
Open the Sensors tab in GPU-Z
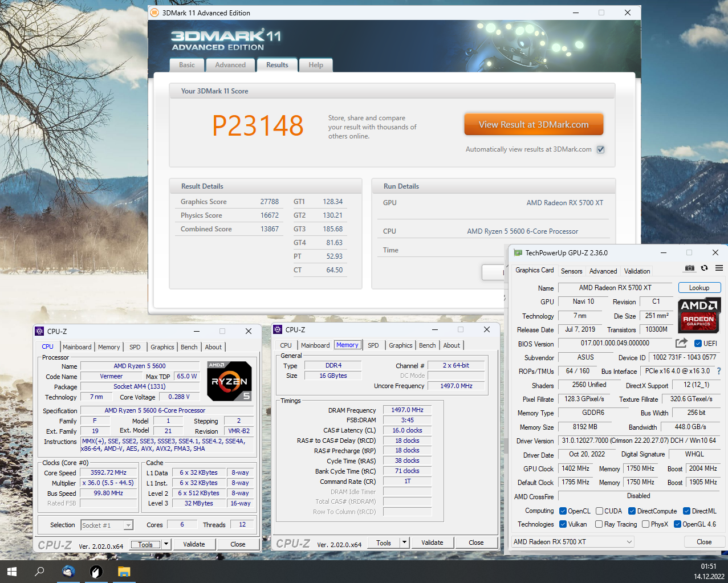[571, 271]
